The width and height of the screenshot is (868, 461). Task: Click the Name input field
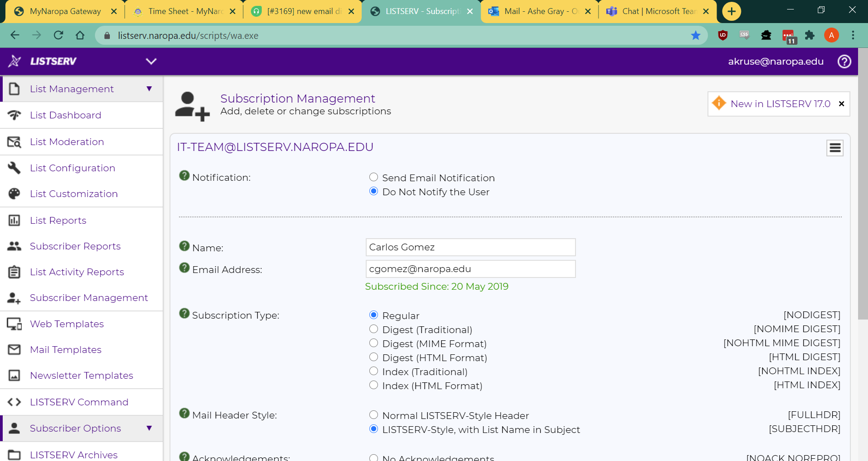pos(470,247)
